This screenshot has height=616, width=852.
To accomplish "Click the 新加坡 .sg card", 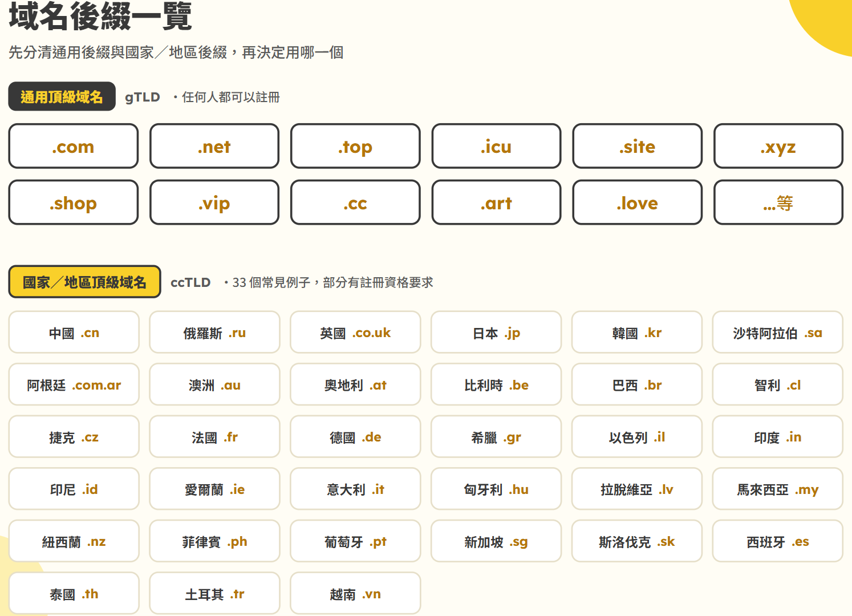I will click(496, 541).
